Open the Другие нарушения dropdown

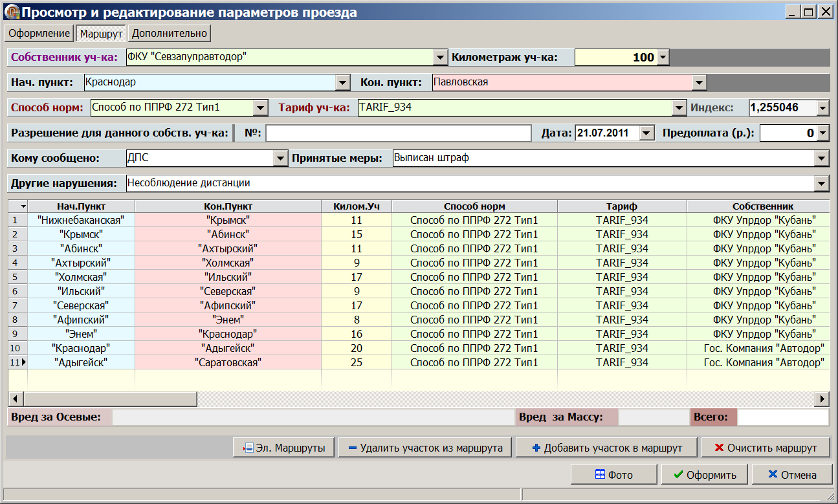click(822, 184)
